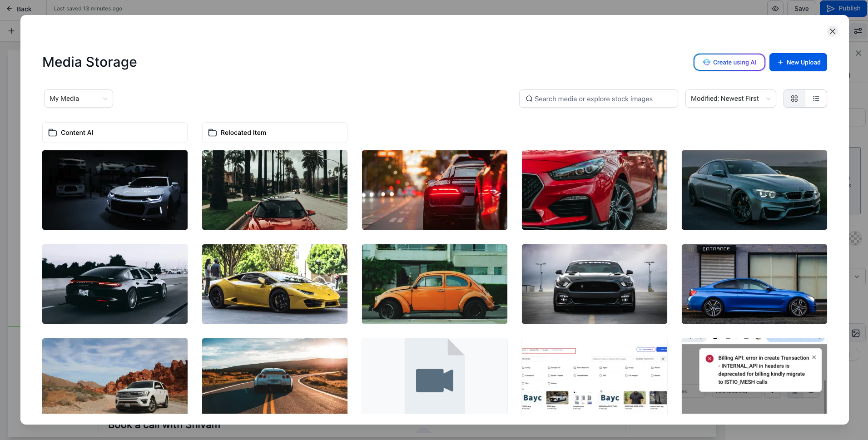Screen dimensions: 868x440
Task: Start a New Upload
Action: point(798,62)
